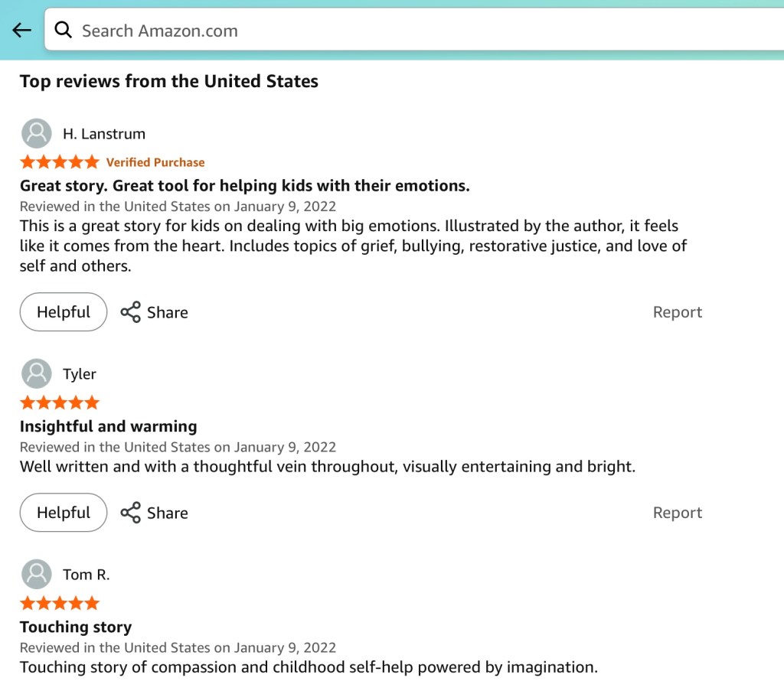This screenshot has height=691, width=784.
Task: Mark H. Lanstrum's review as Helpful
Action: [x=64, y=312]
